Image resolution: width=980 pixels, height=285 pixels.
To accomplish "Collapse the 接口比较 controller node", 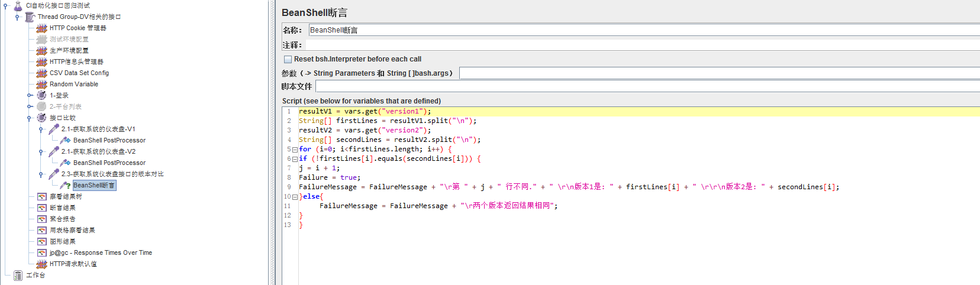I will pyautogui.click(x=29, y=118).
